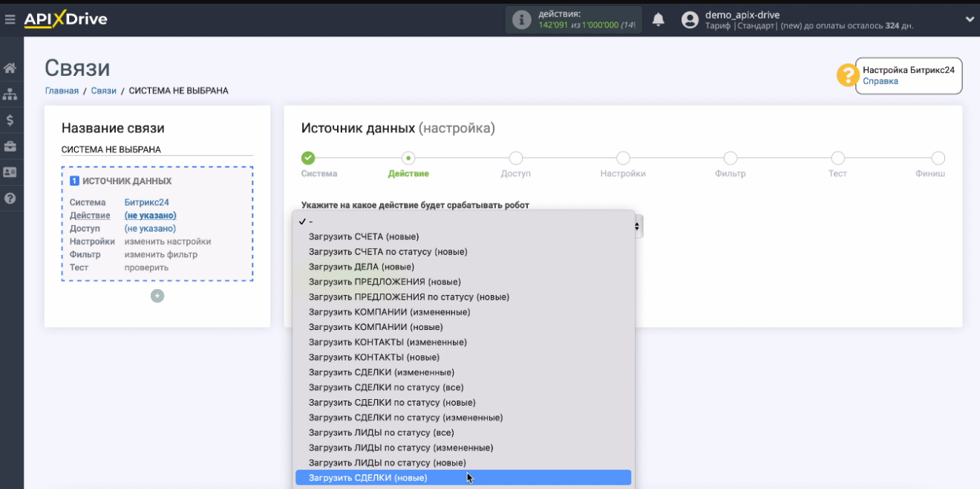Open notifications bell icon
Image resolution: width=980 pixels, height=489 pixels.
pos(658,19)
